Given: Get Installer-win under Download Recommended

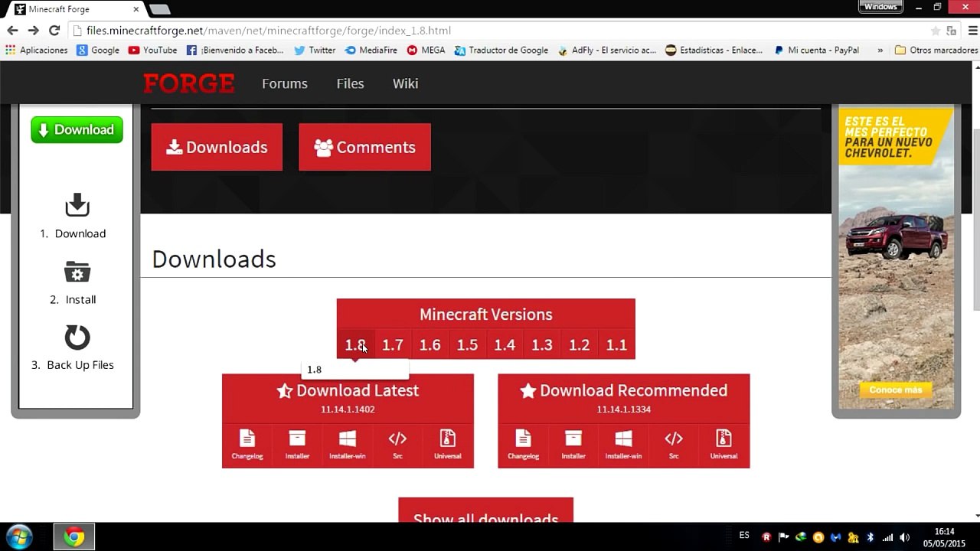Looking at the screenshot, I should [x=624, y=445].
